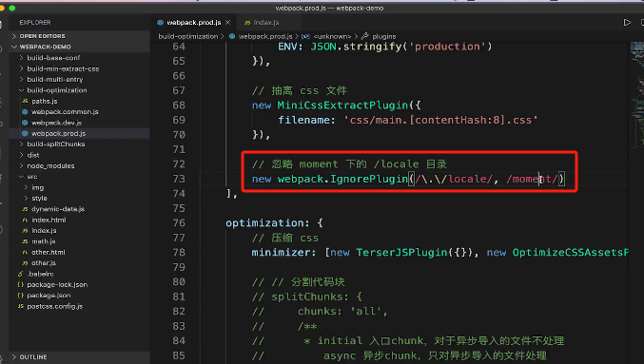Click build-optimization in the breadcrumb

(x=188, y=36)
